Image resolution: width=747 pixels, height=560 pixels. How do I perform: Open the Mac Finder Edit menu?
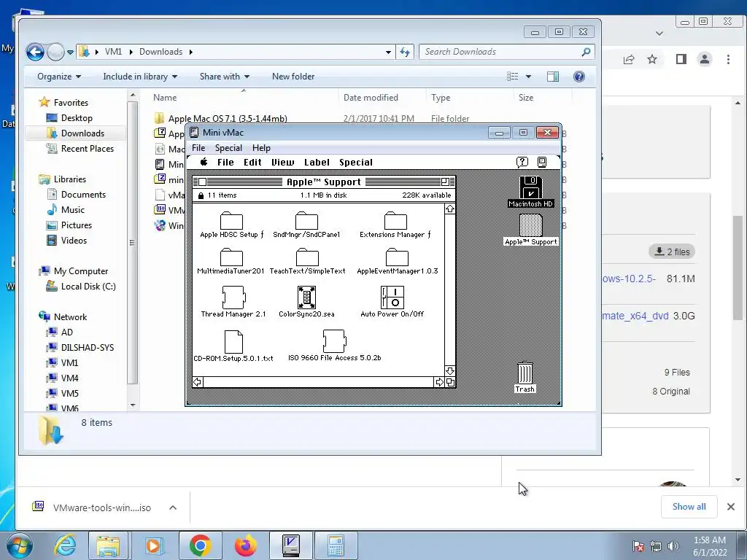252,163
